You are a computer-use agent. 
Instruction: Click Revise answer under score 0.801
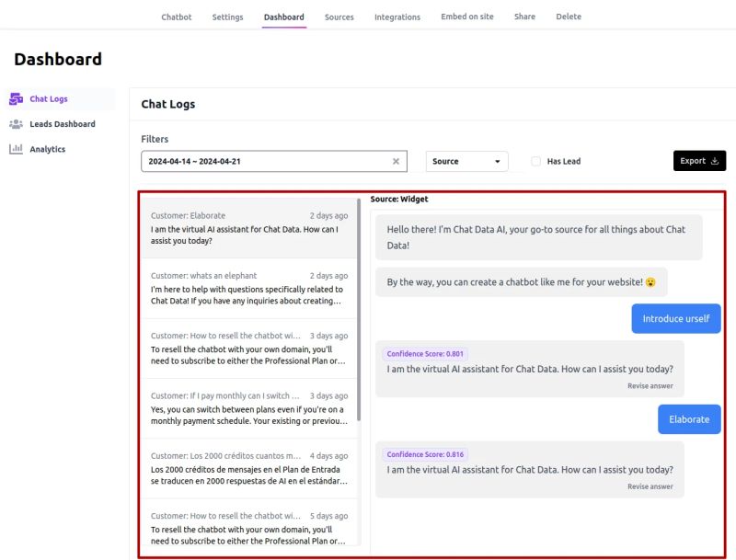650,386
